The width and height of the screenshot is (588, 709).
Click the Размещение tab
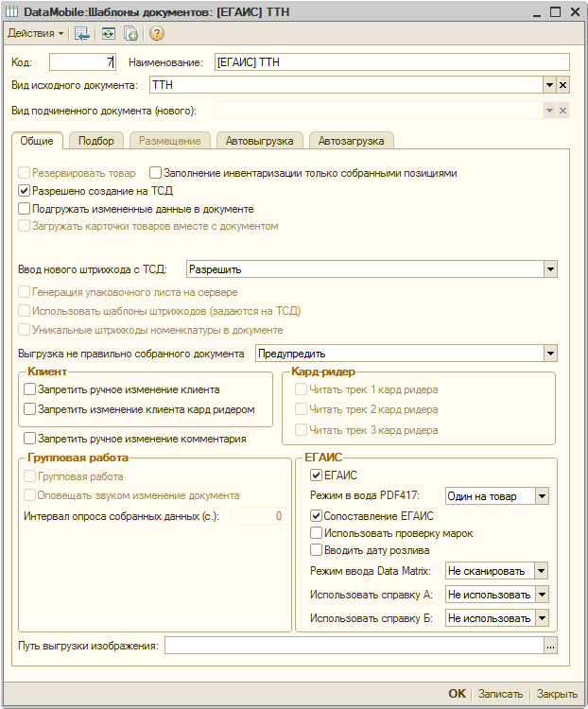[x=169, y=141]
